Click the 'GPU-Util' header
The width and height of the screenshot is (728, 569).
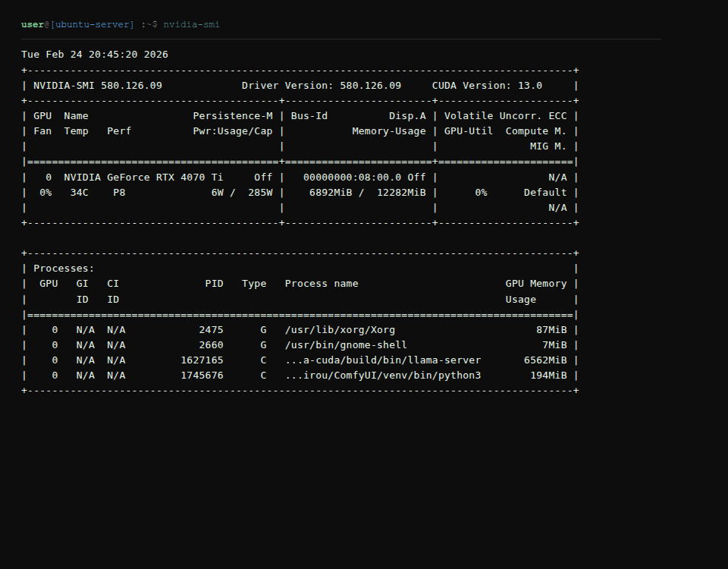click(x=469, y=131)
